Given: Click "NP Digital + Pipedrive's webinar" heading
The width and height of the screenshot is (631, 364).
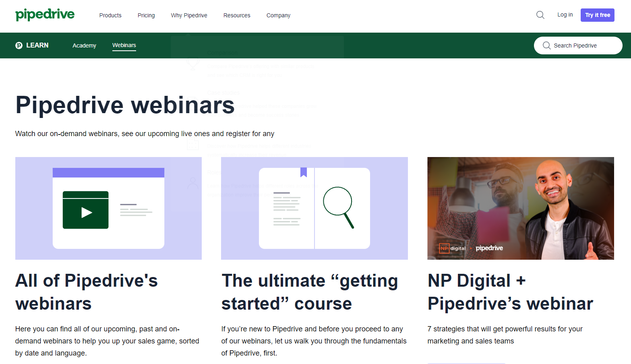Looking at the screenshot, I should coord(510,292).
